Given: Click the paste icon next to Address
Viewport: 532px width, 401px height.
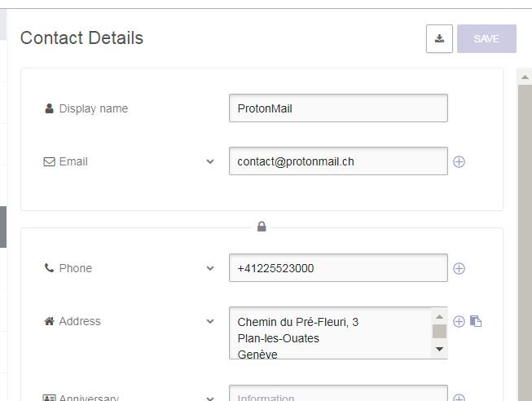Looking at the screenshot, I should [x=476, y=321].
